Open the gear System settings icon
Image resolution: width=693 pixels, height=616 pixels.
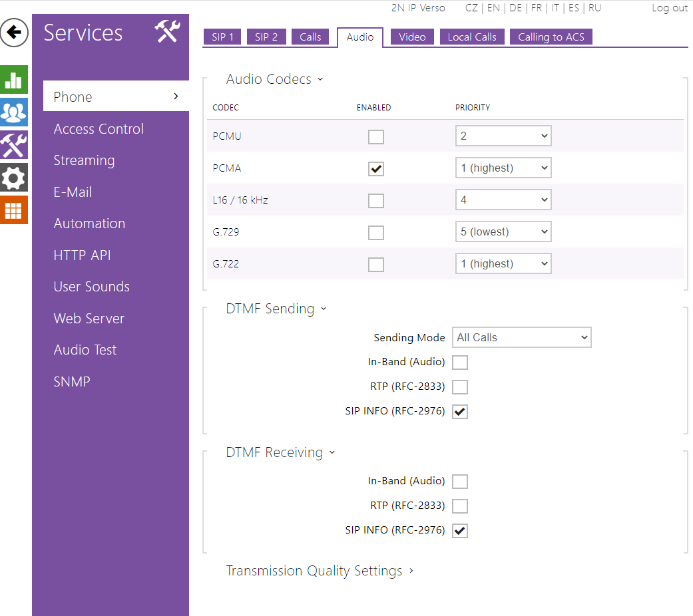14,178
